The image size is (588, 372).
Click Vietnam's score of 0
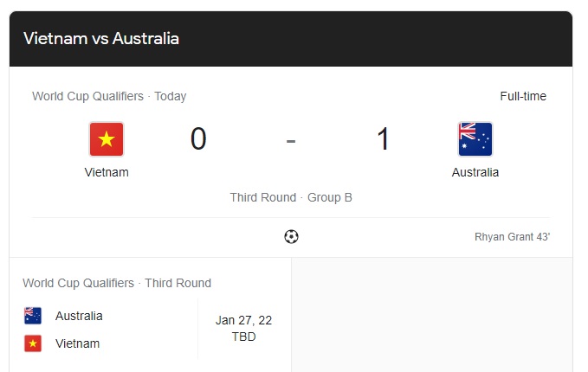pos(198,139)
